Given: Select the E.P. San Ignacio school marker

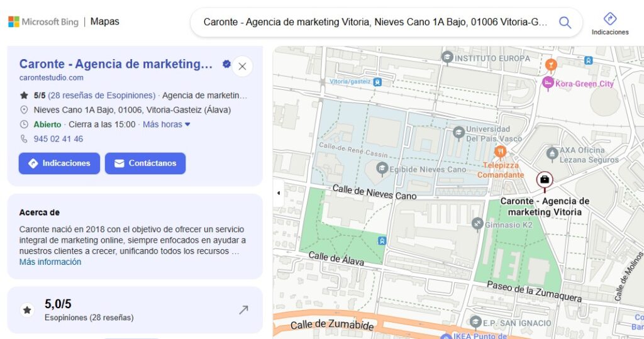Looking at the screenshot, I should coord(475,322).
